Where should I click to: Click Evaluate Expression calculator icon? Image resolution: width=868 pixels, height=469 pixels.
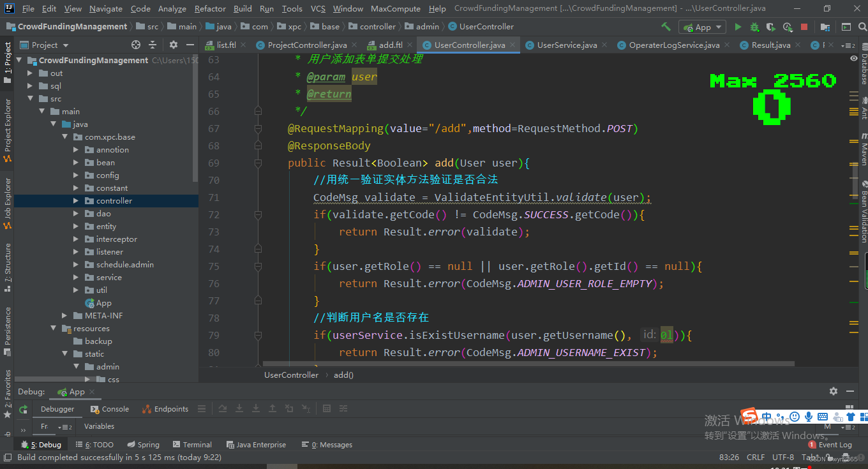(x=327, y=409)
